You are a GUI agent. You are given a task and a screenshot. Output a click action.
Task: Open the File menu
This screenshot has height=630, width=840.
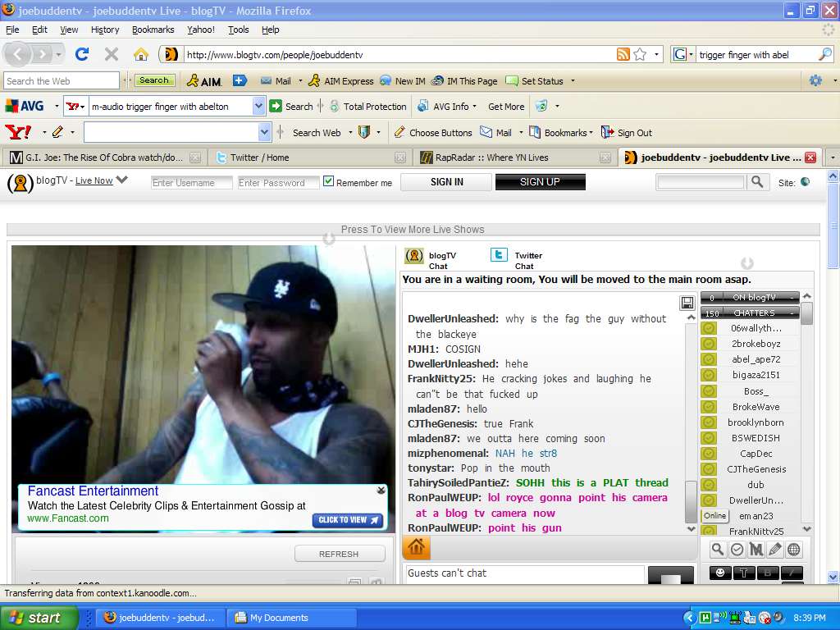pyautogui.click(x=12, y=30)
